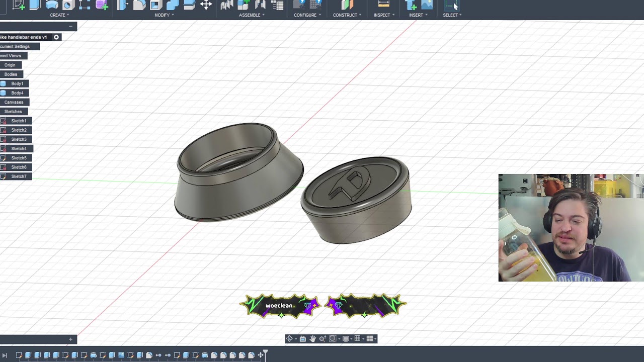The height and width of the screenshot is (362, 644).
Task: Click the timeline playhead marker
Action: (x=266, y=354)
